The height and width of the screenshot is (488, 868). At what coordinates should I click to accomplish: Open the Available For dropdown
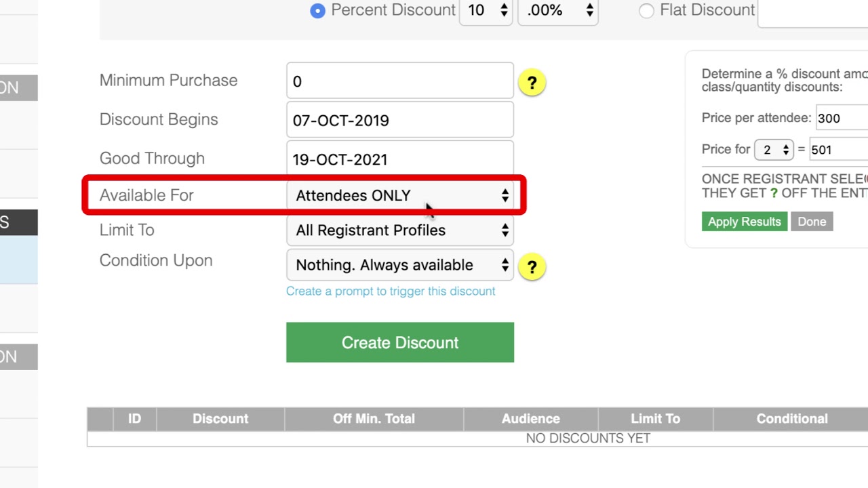pyautogui.click(x=400, y=195)
